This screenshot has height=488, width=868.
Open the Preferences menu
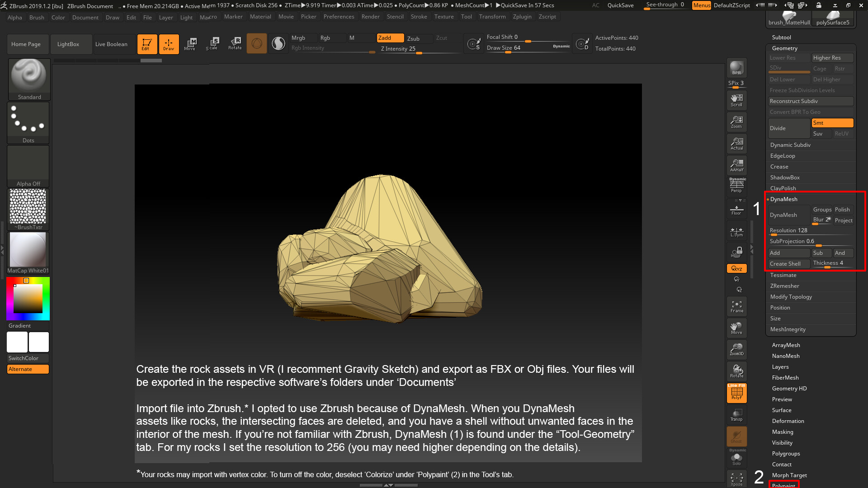coord(339,17)
